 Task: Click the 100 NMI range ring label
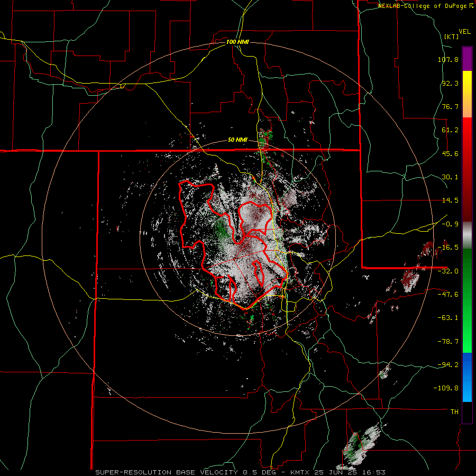pyautogui.click(x=237, y=42)
